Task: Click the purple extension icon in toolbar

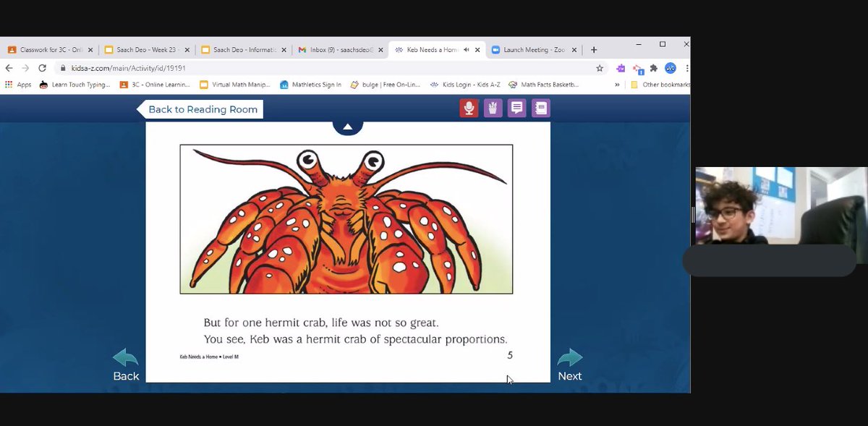Action: point(621,68)
